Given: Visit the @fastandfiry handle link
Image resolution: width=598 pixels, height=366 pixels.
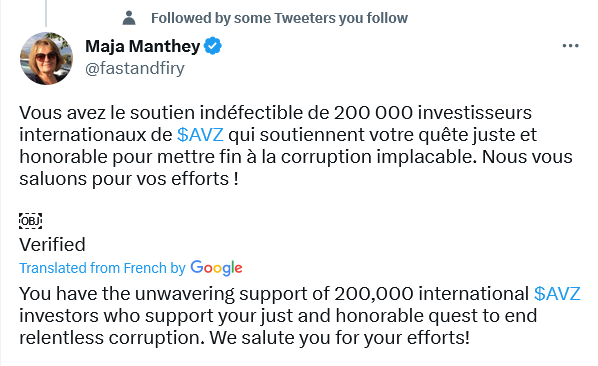Looking at the screenshot, I should [135, 69].
